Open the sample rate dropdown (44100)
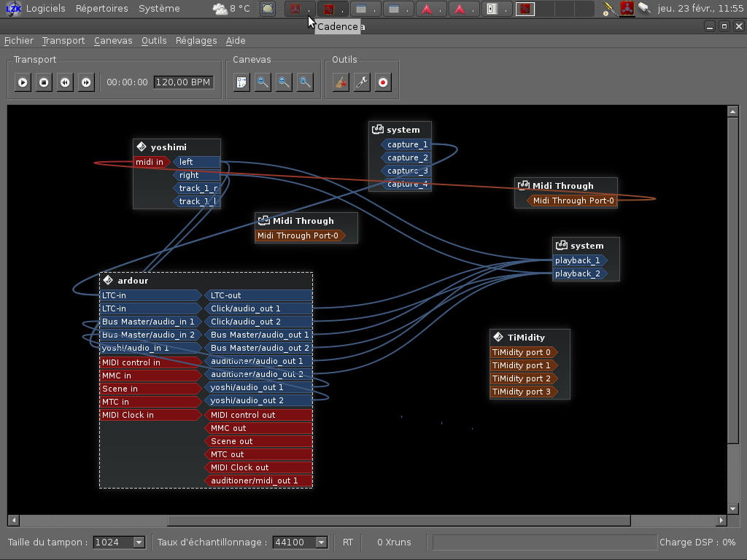This screenshot has height=560, width=747. (x=300, y=542)
